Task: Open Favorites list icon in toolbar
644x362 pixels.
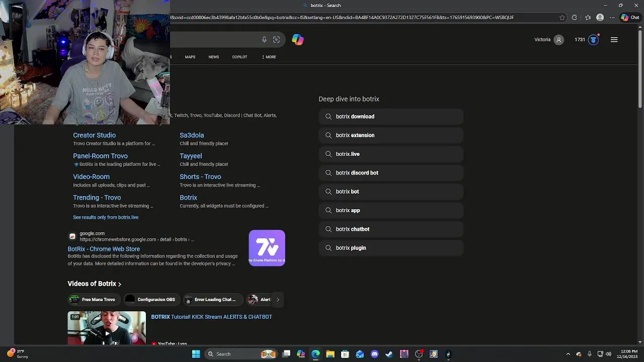Action: click(x=588, y=18)
